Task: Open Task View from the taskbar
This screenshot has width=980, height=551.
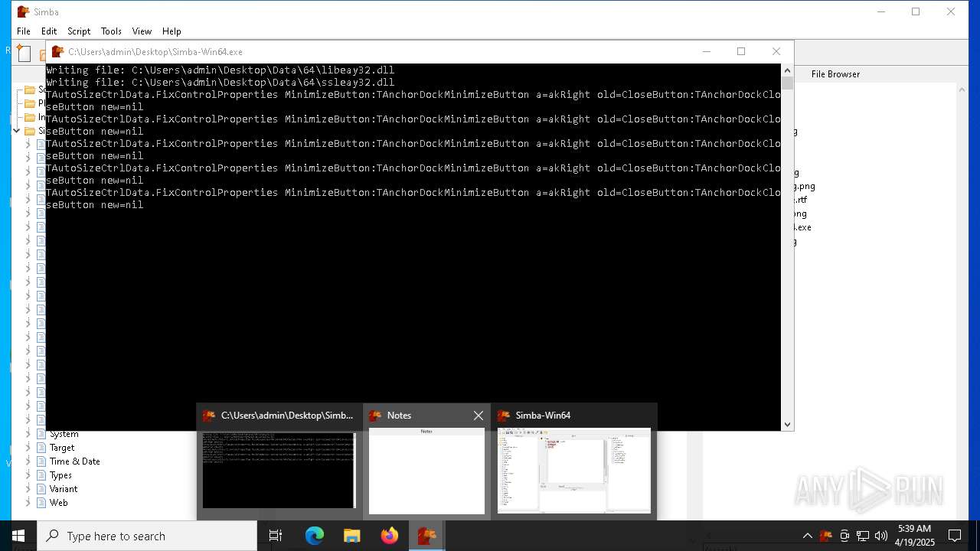Action: (276, 536)
